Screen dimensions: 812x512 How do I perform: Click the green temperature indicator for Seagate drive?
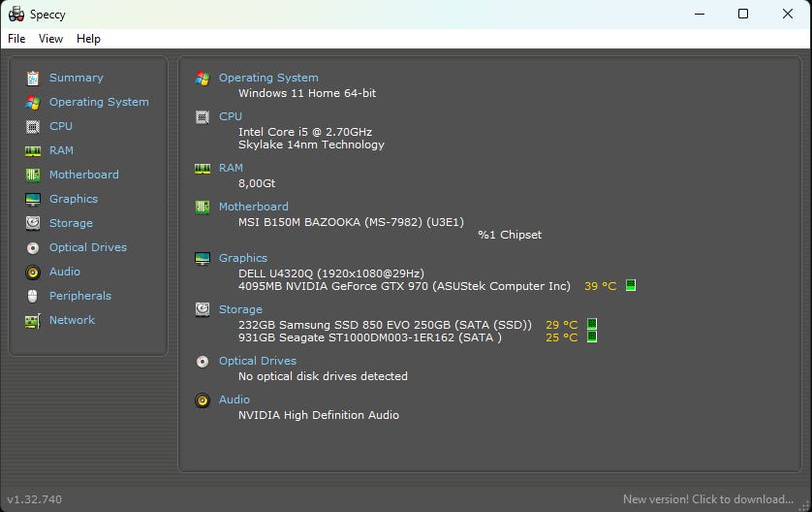coord(592,336)
